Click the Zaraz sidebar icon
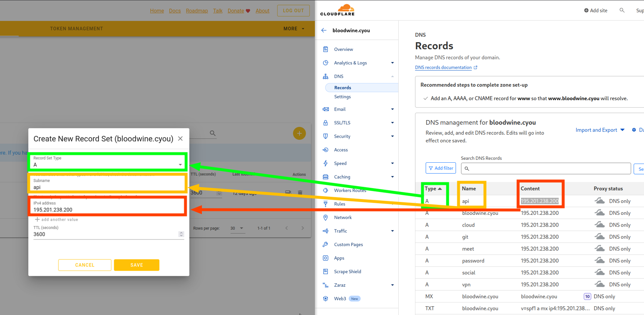 coord(326,285)
